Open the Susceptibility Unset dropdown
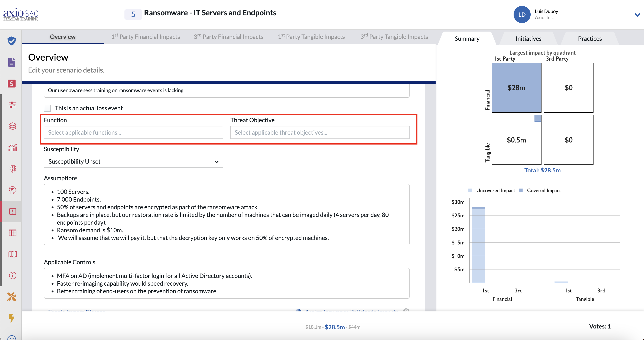The image size is (644, 340). pyautogui.click(x=133, y=161)
